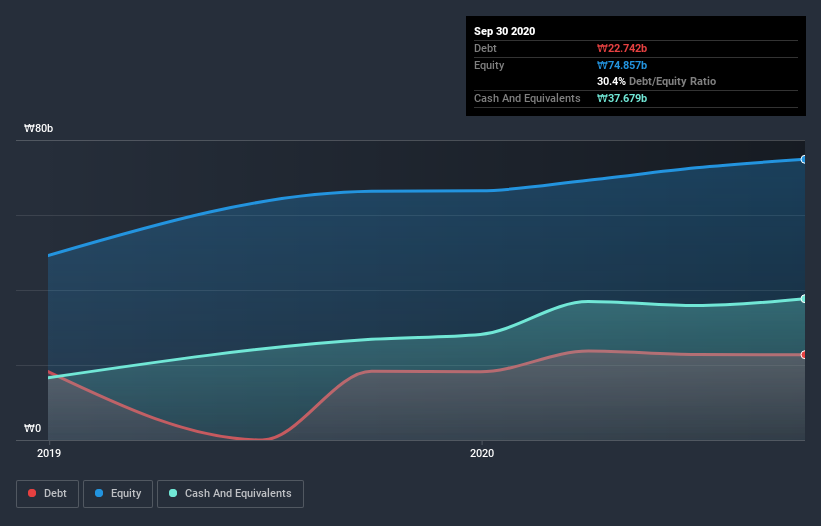The width and height of the screenshot is (821, 526).
Task: Toggle Cash And Equivalents legend button
Action: [230, 494]
